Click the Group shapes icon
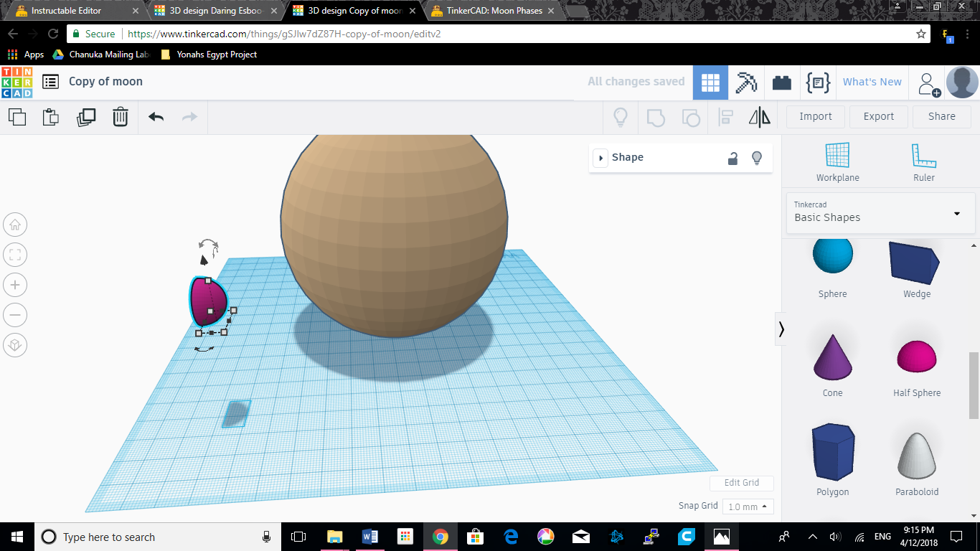Viewport: 980px width, 551px height. pyautogui.click(x=656, y=117)
